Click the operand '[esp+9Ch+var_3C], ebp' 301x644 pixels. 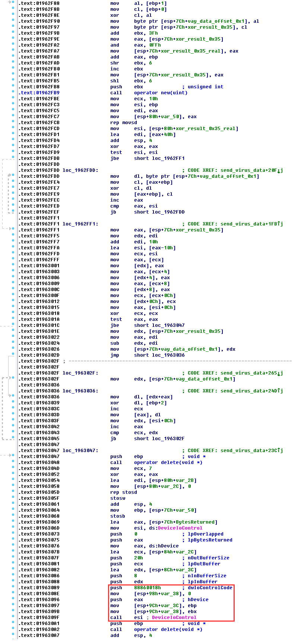pos(165,606)
